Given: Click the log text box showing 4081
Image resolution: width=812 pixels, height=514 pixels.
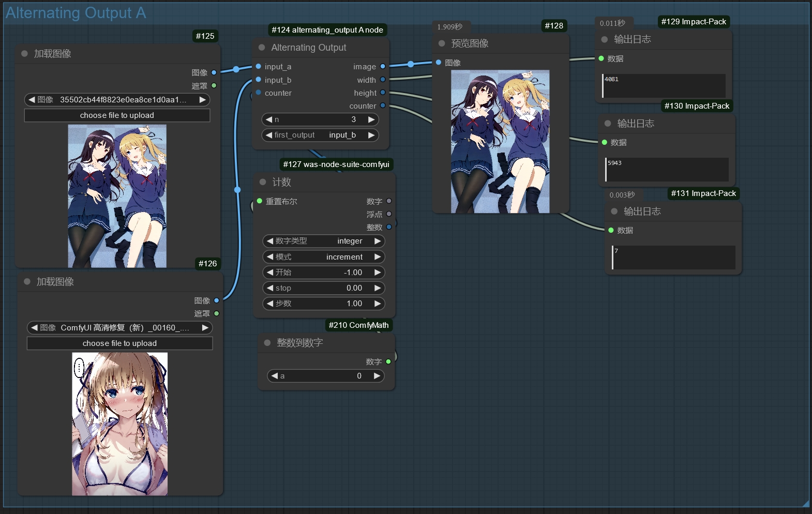Looking at the screenshot, I should click(664, 86).
